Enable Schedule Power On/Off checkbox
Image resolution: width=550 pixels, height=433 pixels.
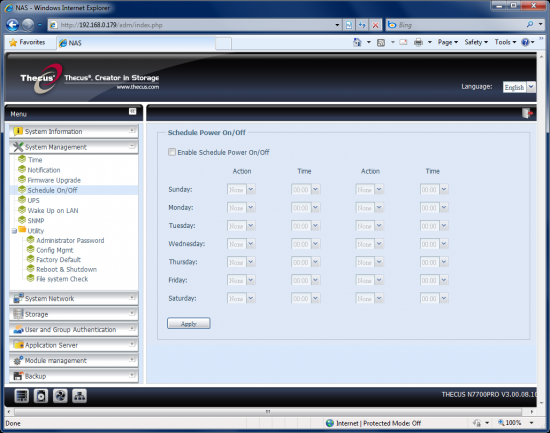172,152
